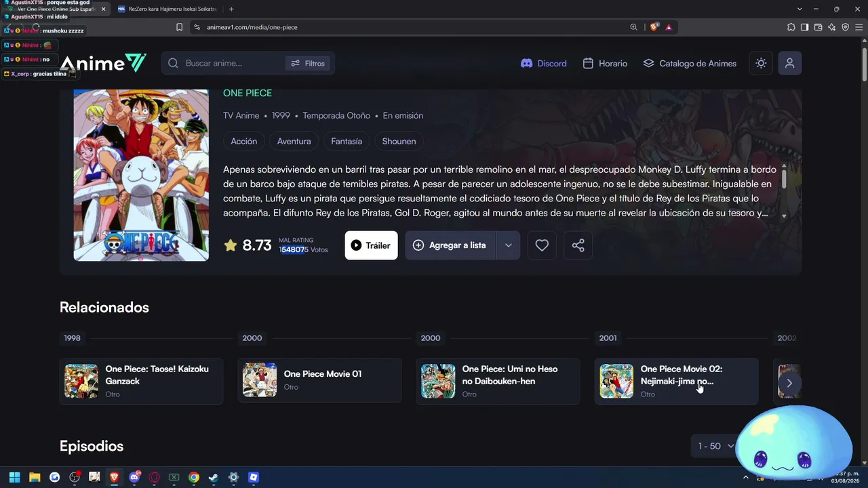Image resolution: width=868 pixels, height=488 pixels.
Task: Open the browser main hamburger menu
Action: pos(859,27)
